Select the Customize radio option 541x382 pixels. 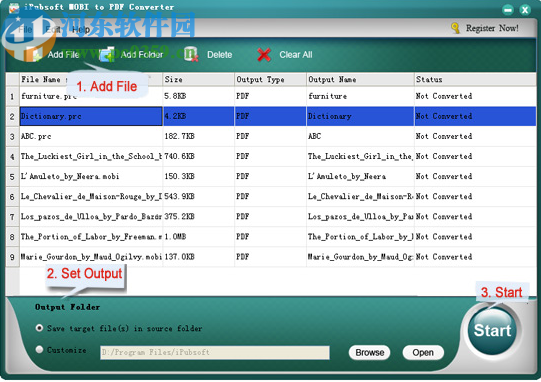[39, 350]
